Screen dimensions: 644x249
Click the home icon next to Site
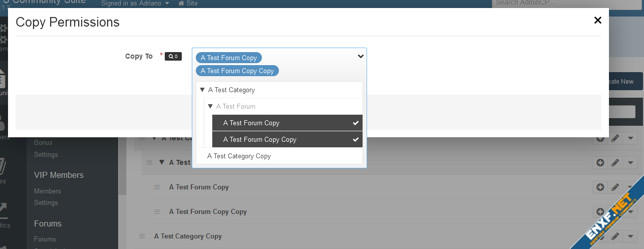181,4
